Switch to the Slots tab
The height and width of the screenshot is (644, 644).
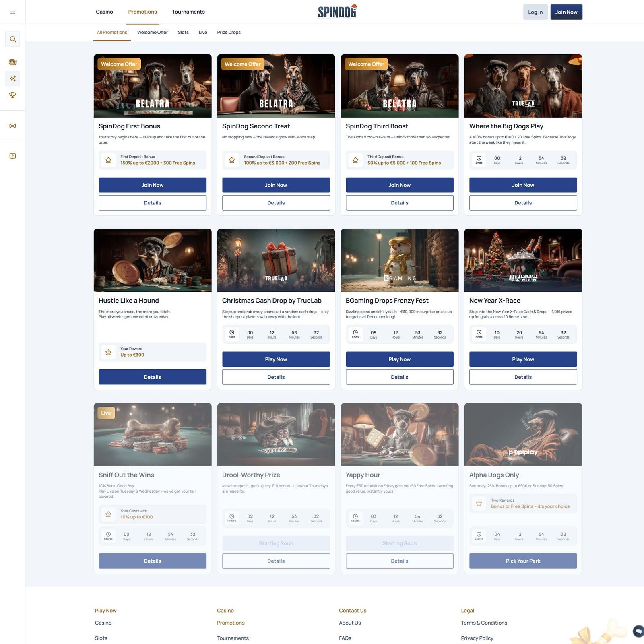click(183, 32)
